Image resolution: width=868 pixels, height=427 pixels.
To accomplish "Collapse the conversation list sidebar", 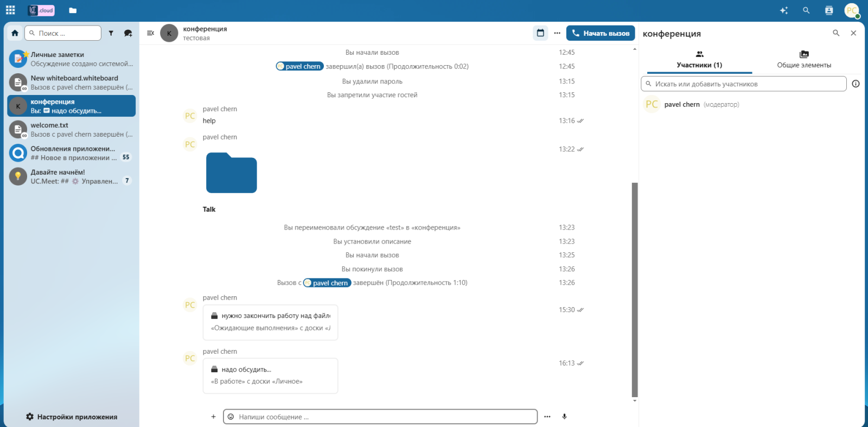I will 150,33.
